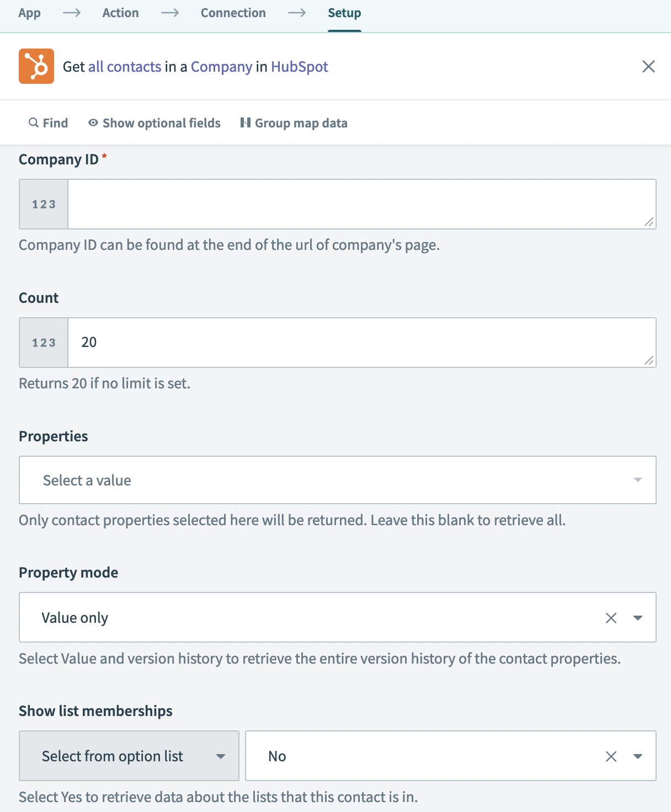Viewport: 671px width, 812px height.
Task: Switch to the Action step
Action: (x=120, y=13)
